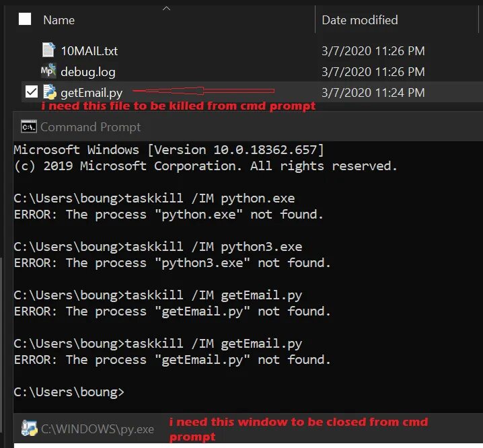Click the Command Prompt window title
483x448 pixels.
tap(91, 127)
